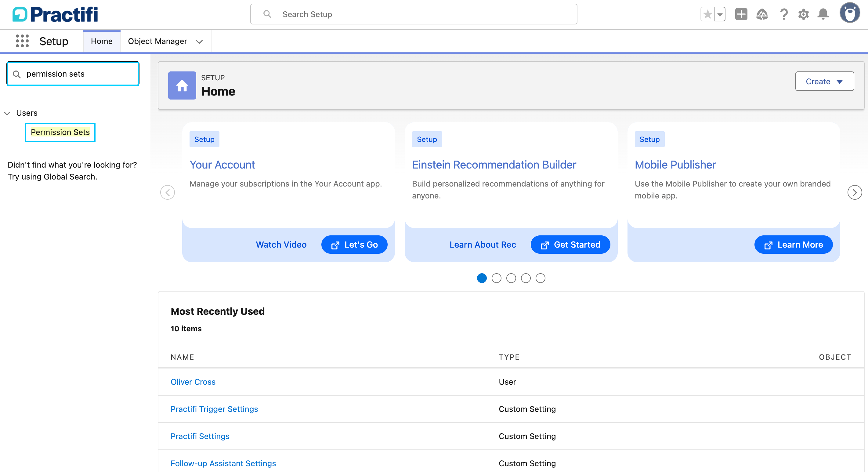Open the Mobile Publisher card title
Screen dimensions: 868x472
(675, 165)
